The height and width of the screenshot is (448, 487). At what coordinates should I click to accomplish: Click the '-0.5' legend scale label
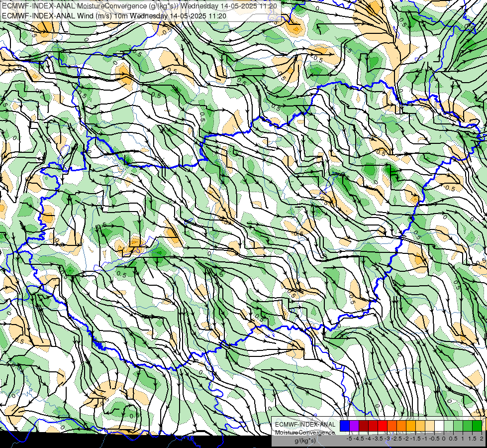pos(434,439)
